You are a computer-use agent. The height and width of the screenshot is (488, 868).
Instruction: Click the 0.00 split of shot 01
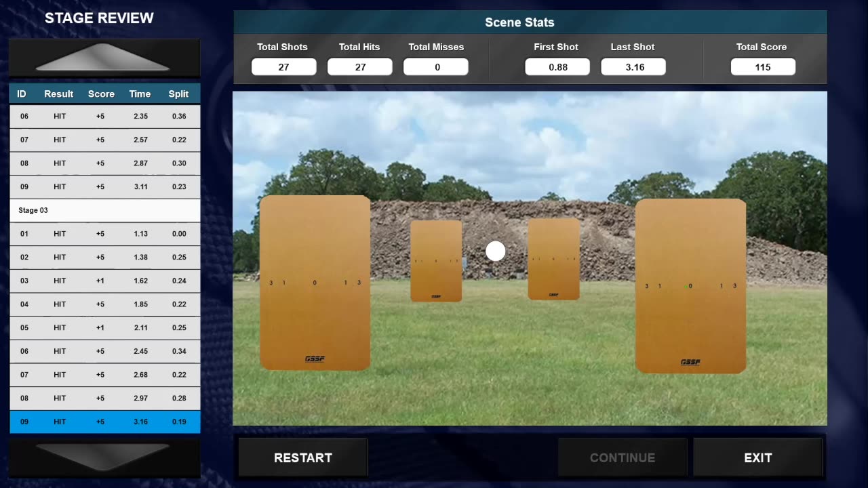coord(179,234)
